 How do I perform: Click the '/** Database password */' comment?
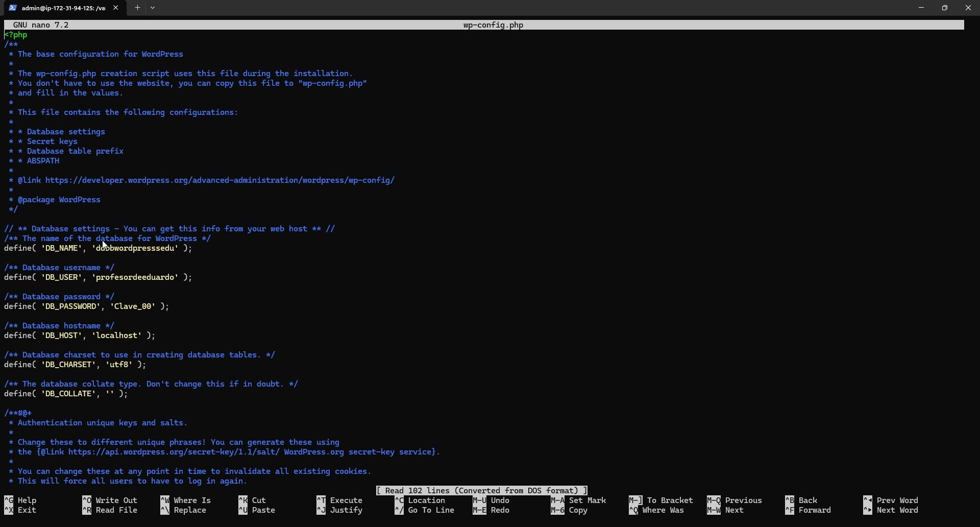59,297
